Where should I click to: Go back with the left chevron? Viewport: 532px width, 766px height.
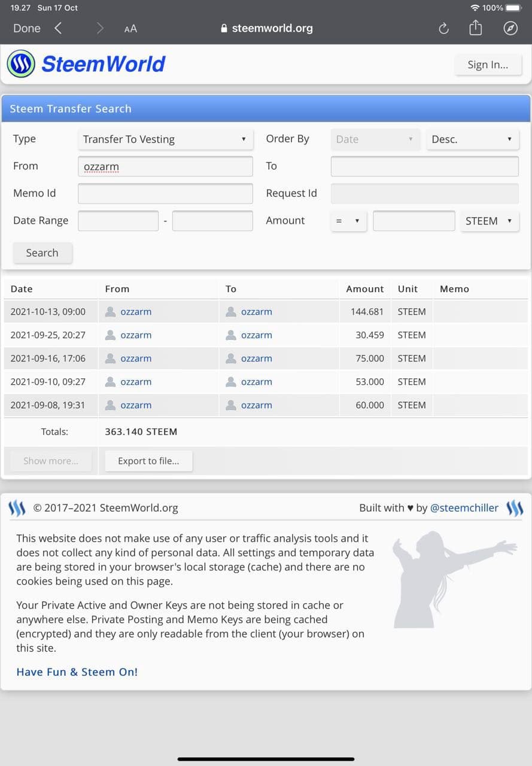tap(58, 28)
